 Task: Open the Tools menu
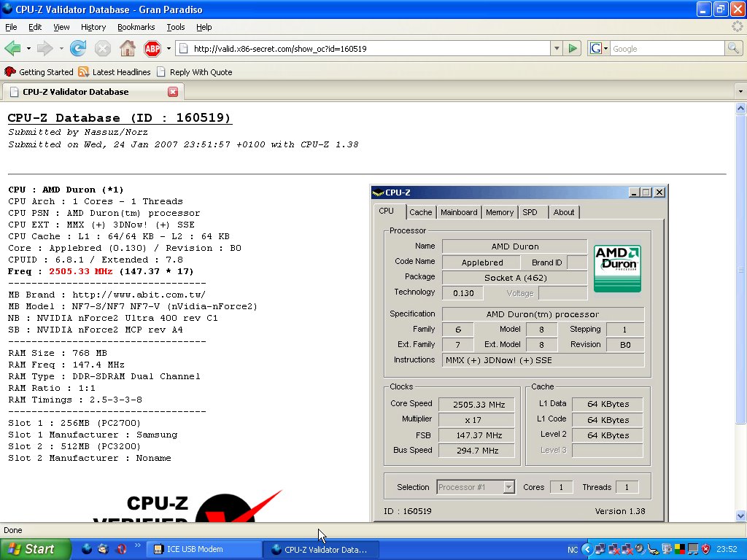(x=175, y=27)
